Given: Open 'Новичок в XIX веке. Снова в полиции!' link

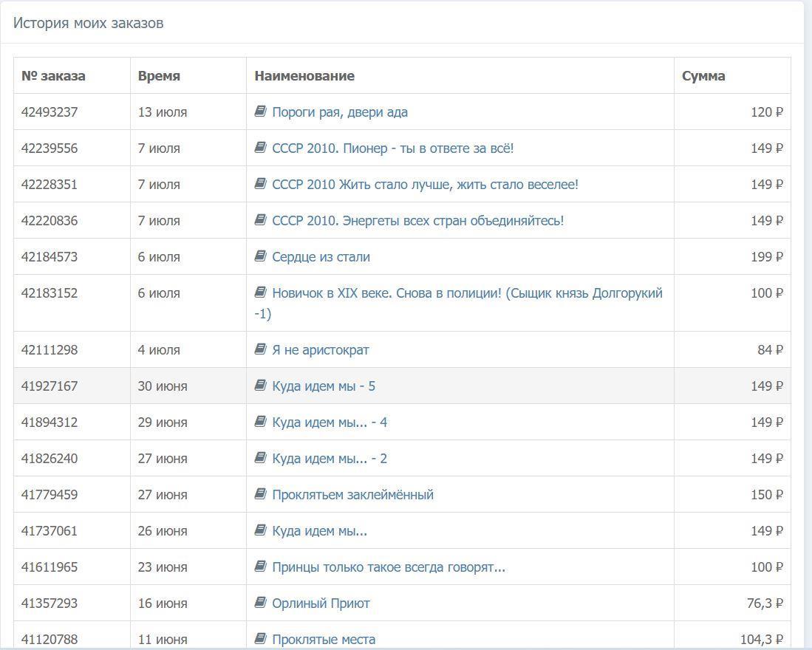Looking at the screenshot, I should (466, 293).
